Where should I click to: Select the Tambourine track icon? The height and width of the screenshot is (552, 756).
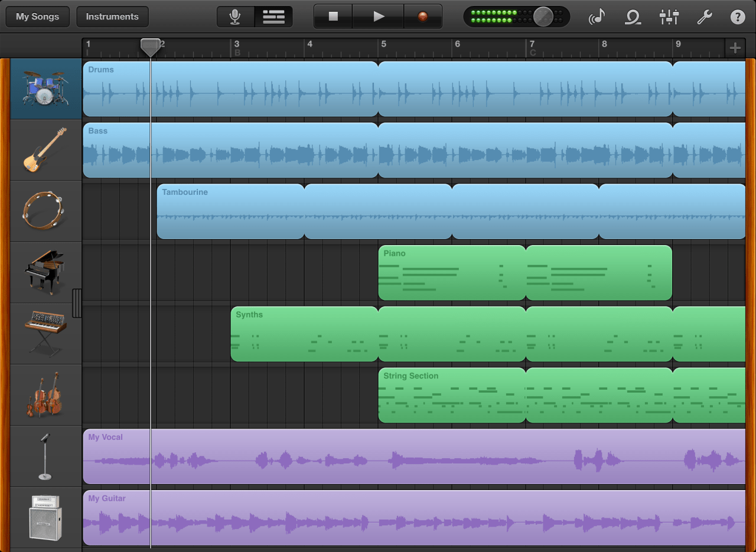(45, 211)
